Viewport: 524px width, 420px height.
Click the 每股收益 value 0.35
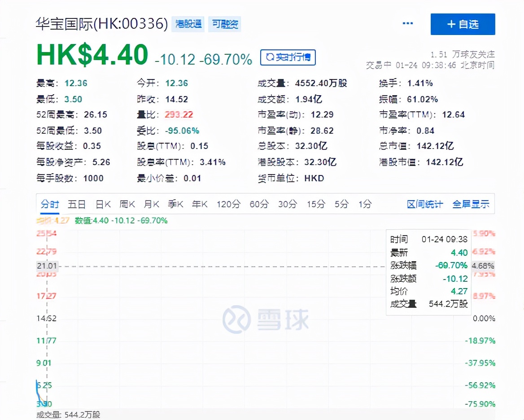(x=92, y=146)
